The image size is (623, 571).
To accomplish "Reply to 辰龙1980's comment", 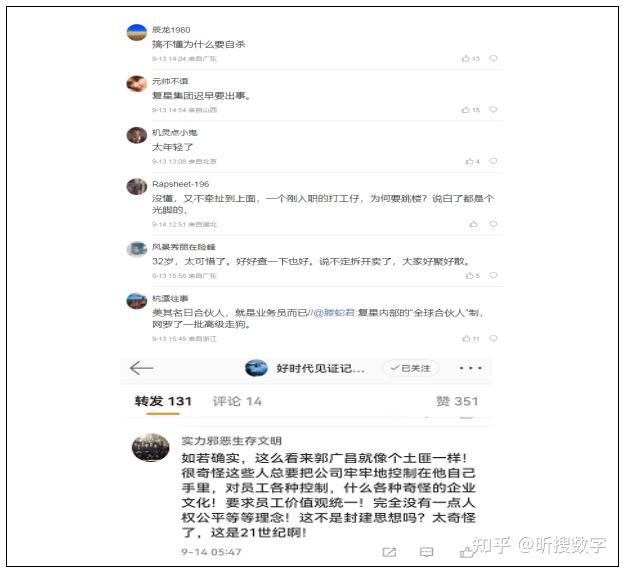I will click(x=493, y=58).
